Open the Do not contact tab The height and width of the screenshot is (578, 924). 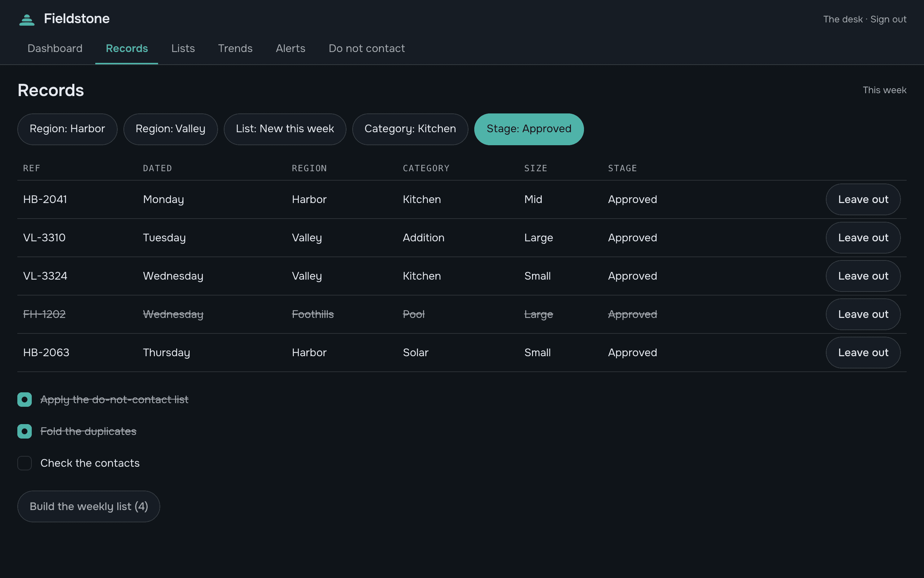point(367,48)
